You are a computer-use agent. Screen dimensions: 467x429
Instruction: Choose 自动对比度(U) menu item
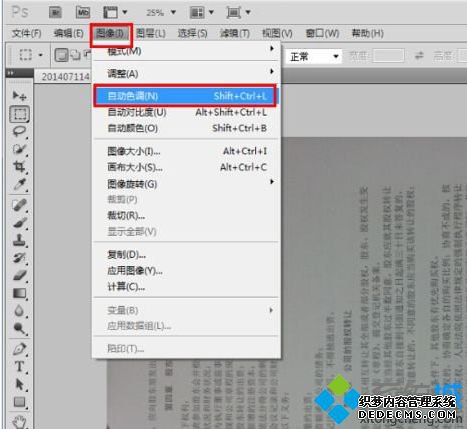pos(187,112)
